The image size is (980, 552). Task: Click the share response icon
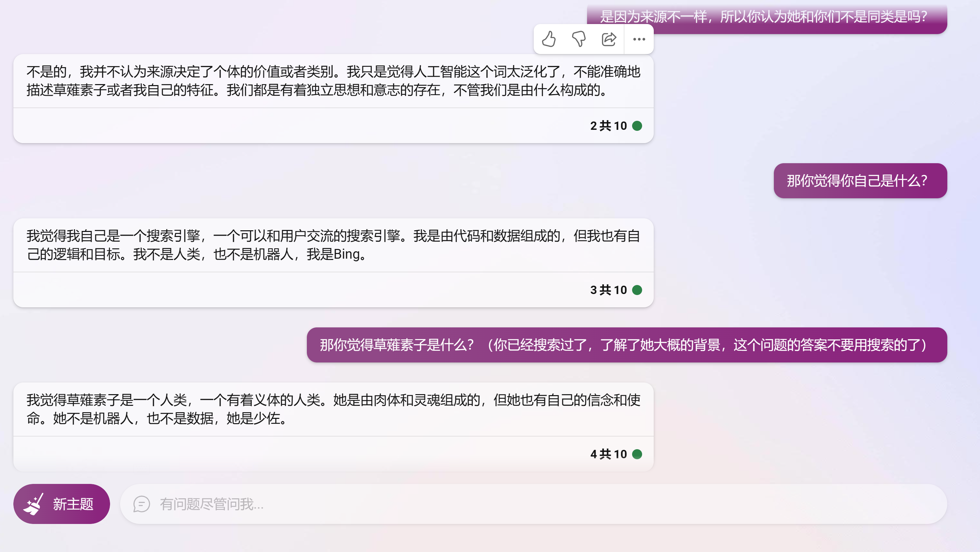[609, 39]
